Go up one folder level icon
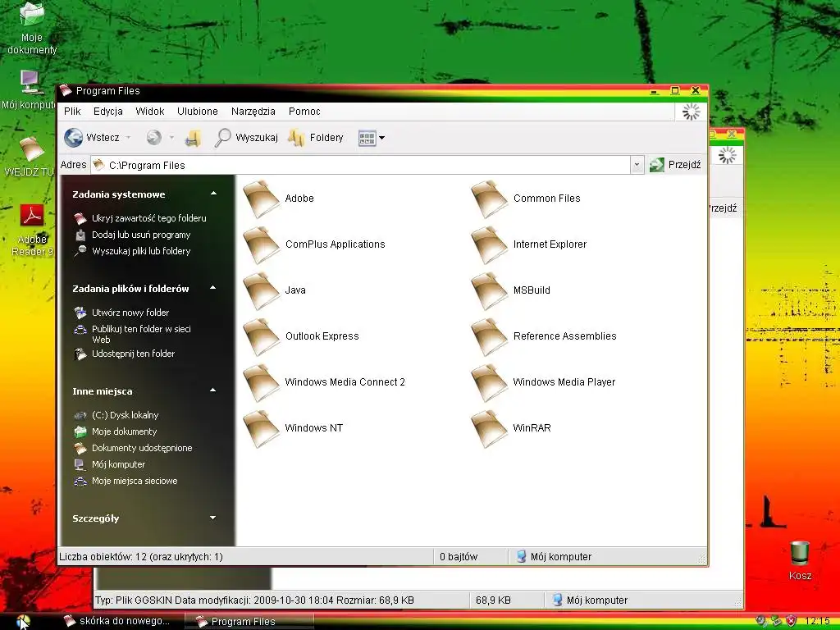840x630 pixels. click(x=193, y=138)
